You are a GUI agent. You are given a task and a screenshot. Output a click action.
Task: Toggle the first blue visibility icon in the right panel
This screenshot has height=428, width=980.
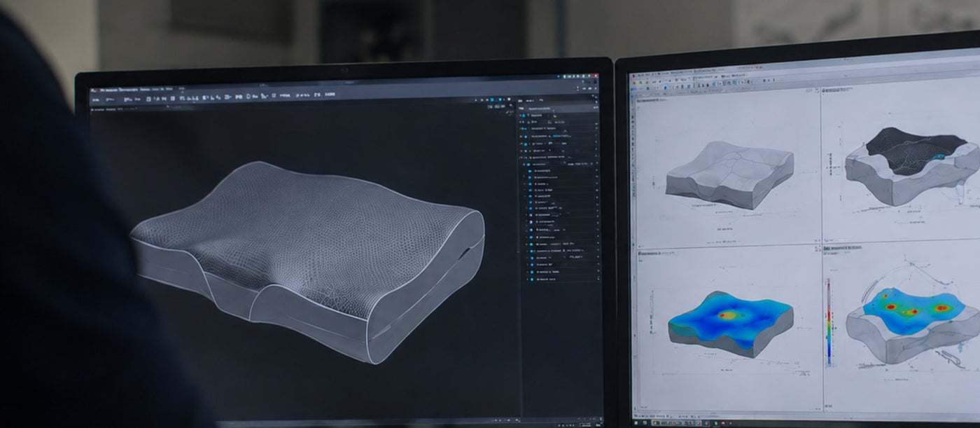click(524, 116)
